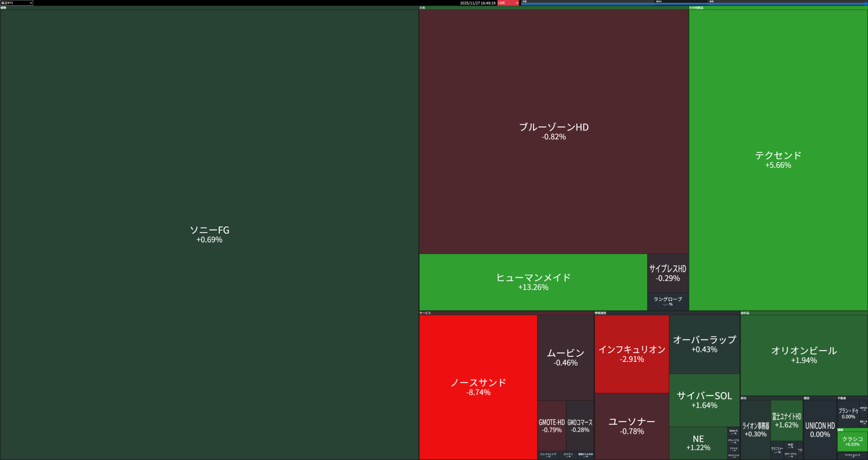The height and width of the screenshot is (460, 868).
Task: Select the オリオンビール +1.94% tile
Action: point(804,355)
